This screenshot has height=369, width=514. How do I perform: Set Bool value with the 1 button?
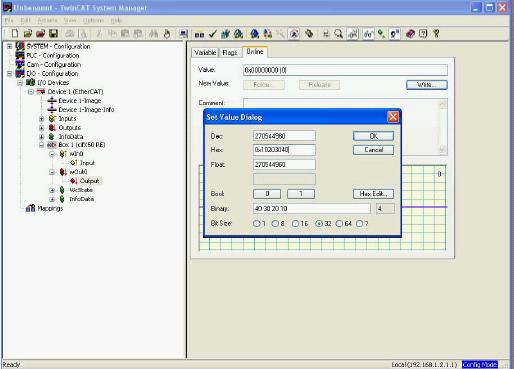(301, 194)
